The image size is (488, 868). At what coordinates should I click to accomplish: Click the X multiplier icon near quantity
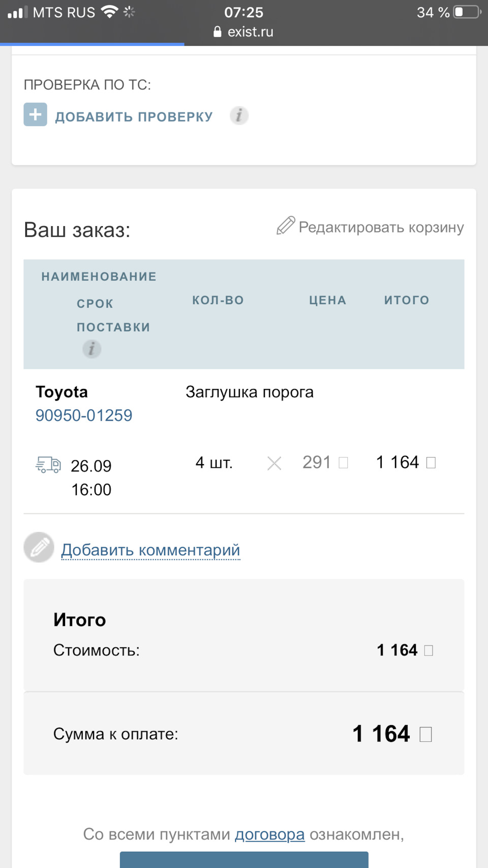point(274,463)
